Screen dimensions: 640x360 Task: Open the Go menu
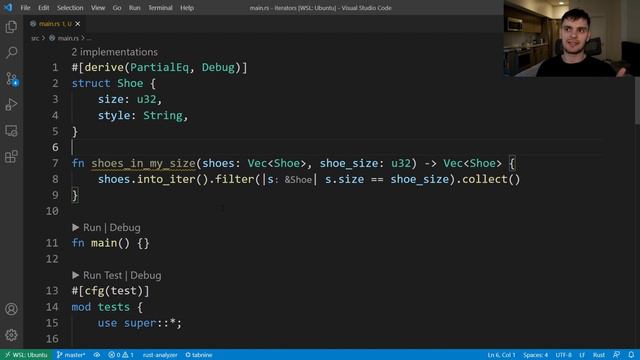pyautogui.click(x=117, y=8)
